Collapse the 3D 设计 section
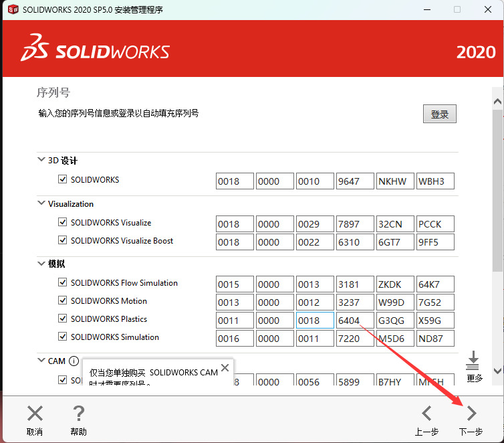 41,159
